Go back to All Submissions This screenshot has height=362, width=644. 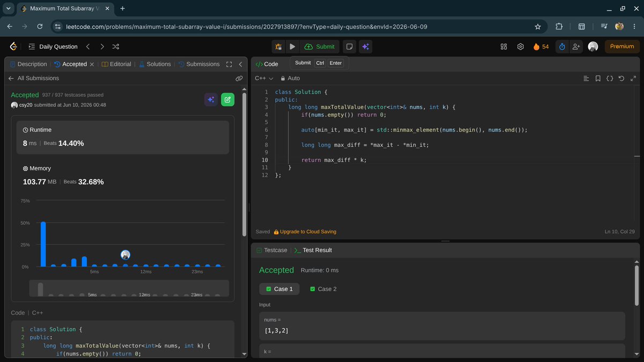point(33,78)
